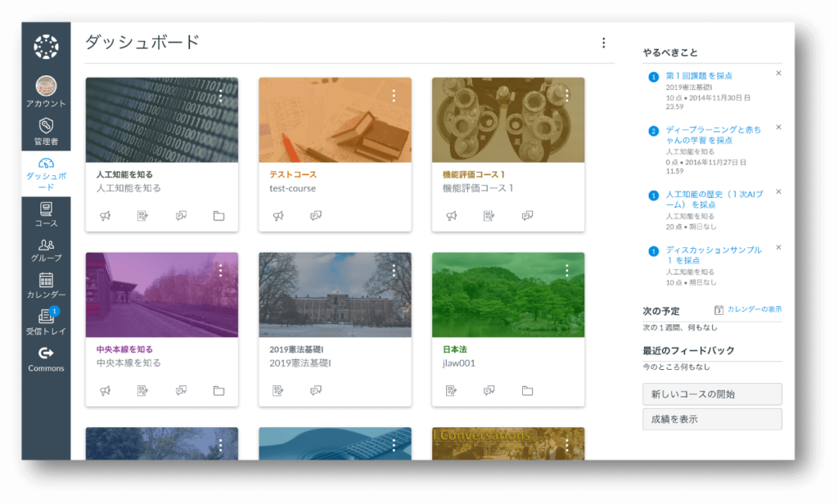Open the グループ groups menu
This screenshot has width=838, height=504.
tap(46, 250)
